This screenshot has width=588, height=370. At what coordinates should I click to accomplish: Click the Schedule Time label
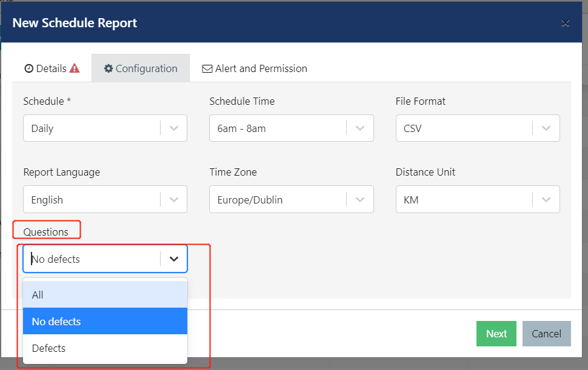242,101
